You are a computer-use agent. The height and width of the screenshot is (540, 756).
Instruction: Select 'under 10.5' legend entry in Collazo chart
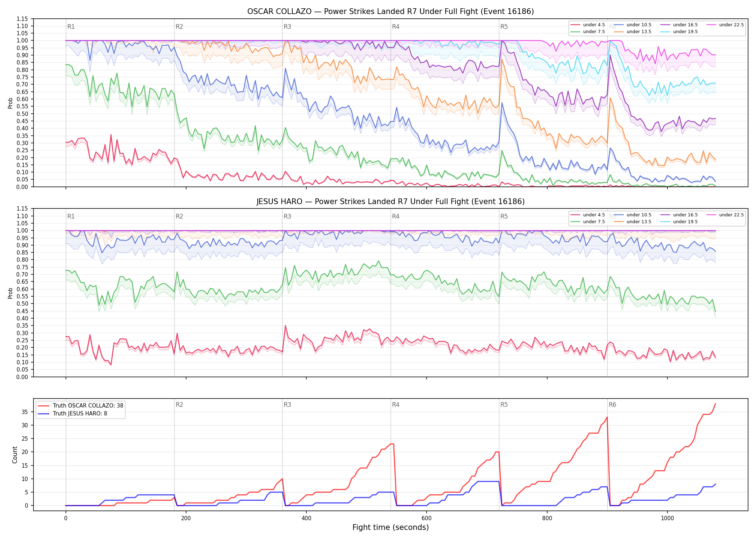pyautogui.click(x=633, y=25)
